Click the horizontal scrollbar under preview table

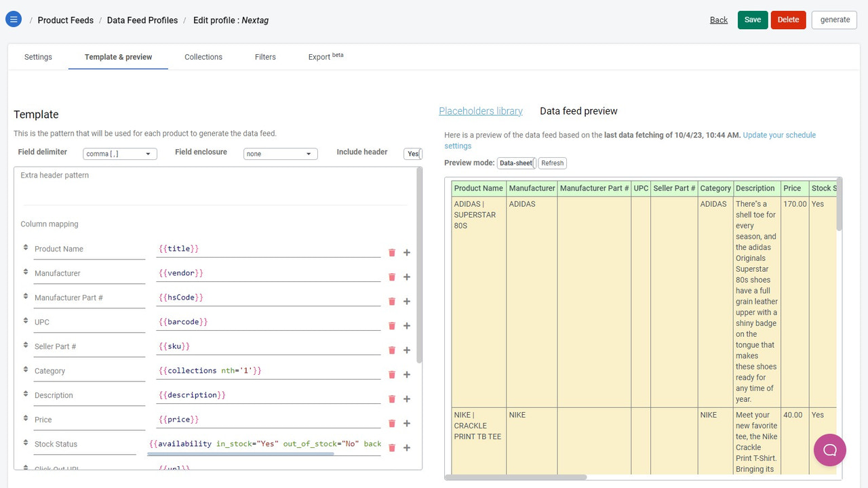click(x=515, y=477)
